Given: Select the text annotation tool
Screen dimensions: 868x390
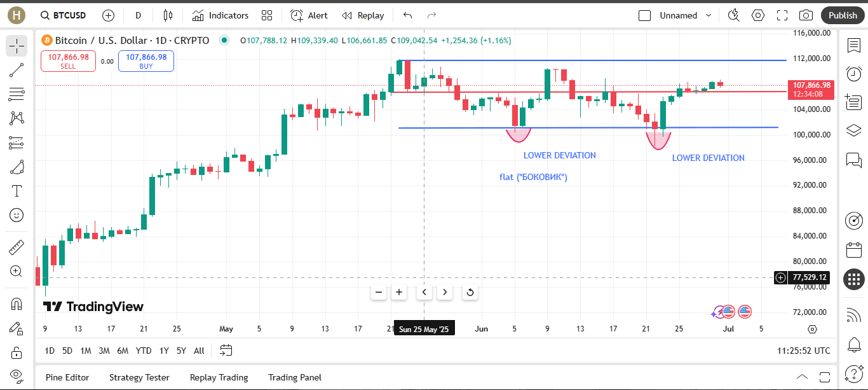Looking at the screenshot, I should [17, 191].
